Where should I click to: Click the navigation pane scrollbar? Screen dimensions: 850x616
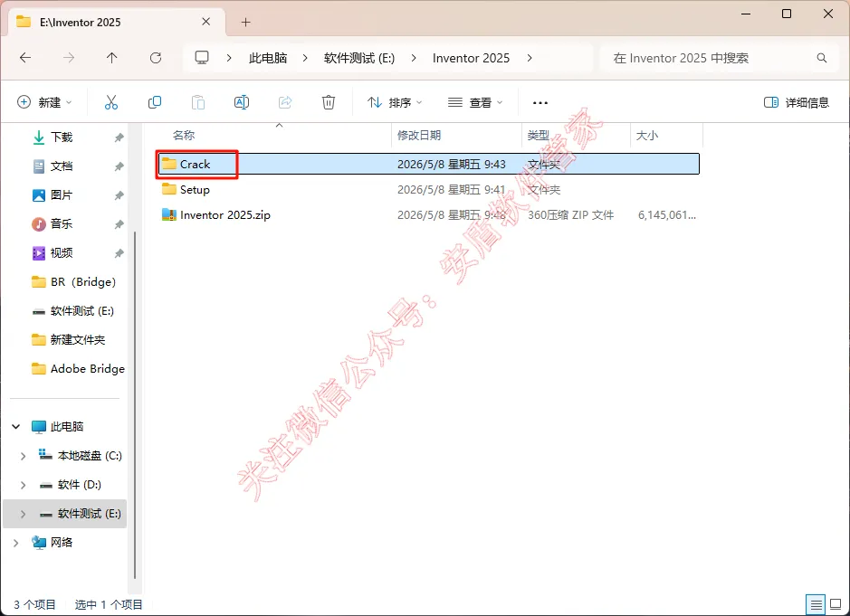tap(135, 405)
